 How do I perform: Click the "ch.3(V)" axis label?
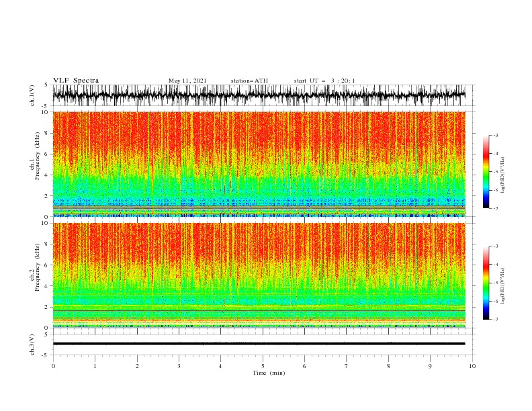(x=32, y=345)
